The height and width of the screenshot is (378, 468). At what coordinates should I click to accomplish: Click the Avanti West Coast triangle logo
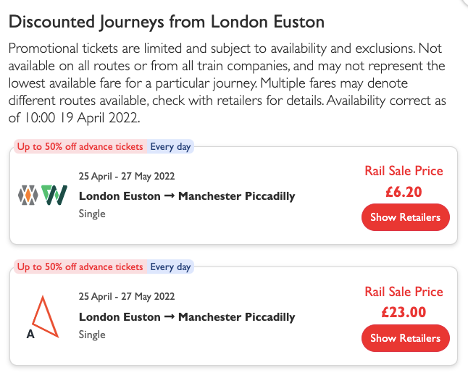point(42,317)
